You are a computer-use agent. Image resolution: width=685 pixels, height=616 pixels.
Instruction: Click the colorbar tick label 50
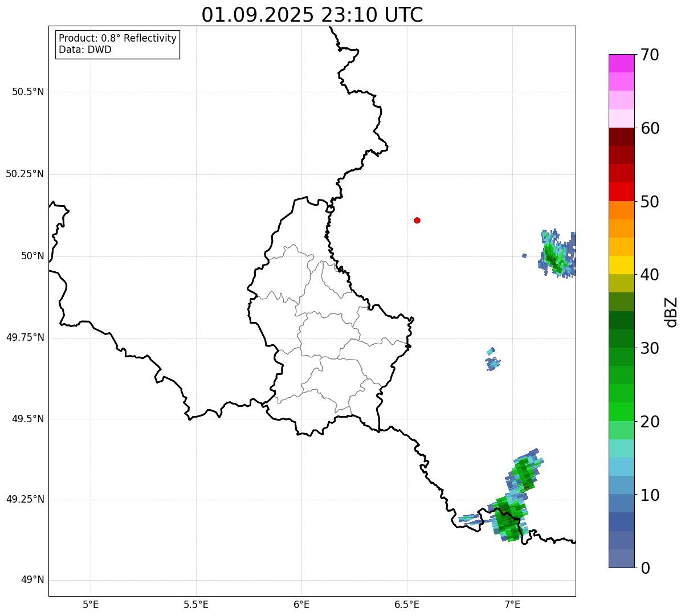click(650, 202)
